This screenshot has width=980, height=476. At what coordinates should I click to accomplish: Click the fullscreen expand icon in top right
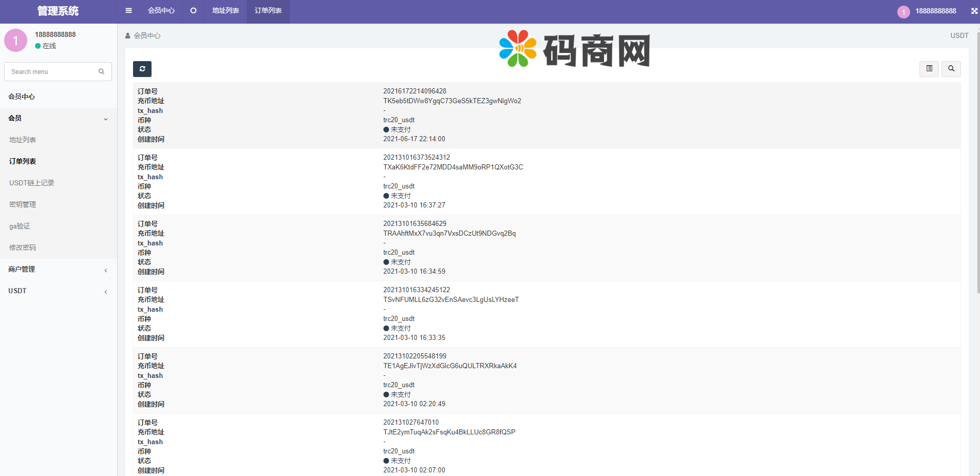click(x=974, y=11)
